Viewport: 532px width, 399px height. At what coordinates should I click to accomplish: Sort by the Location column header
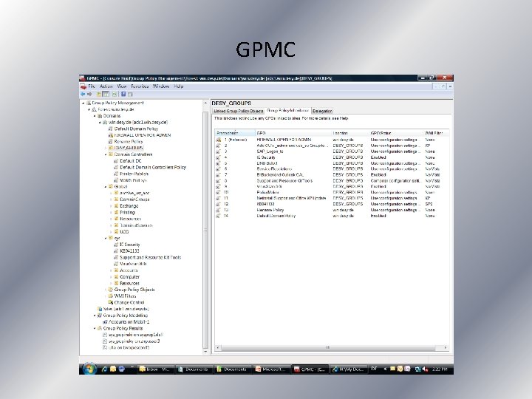point(350,133)
